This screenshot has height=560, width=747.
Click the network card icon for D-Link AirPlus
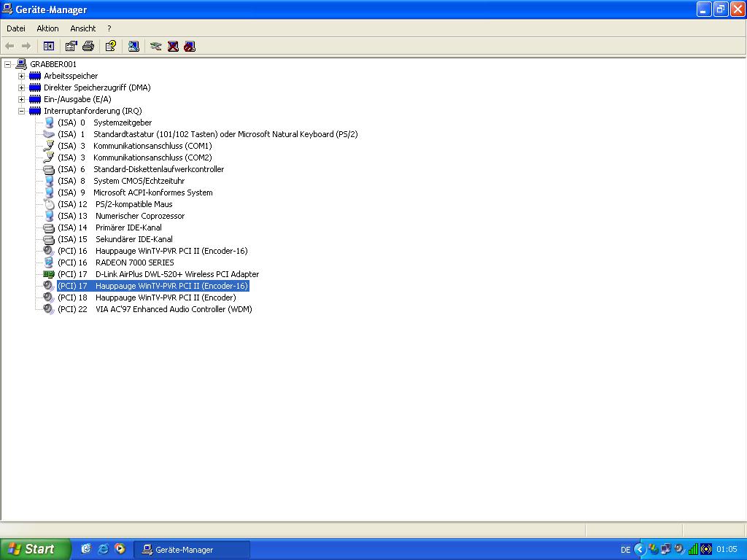(x=49, y=274)
